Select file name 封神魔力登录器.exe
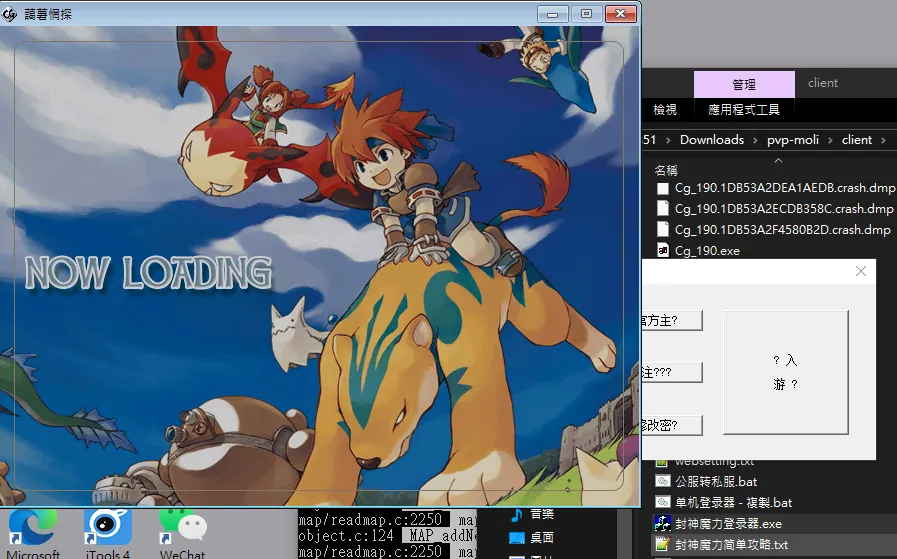The width and height of the screenshot is (897, 559). 728,523
